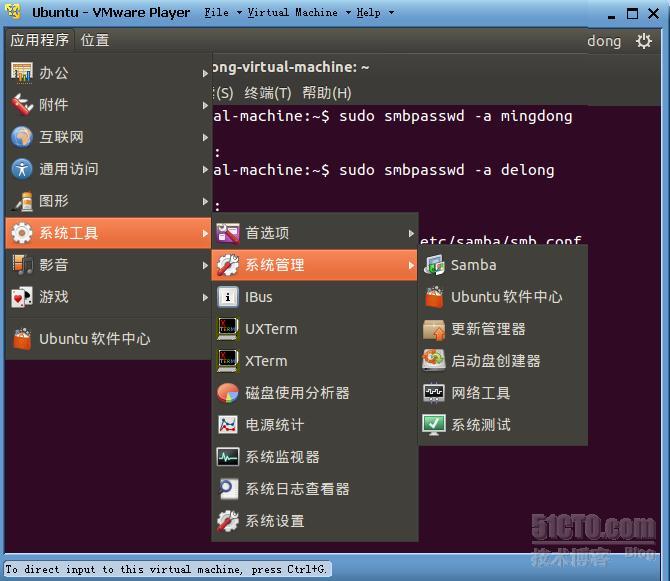Click the 系统设置 wrench-gear icon

point(228,521)
